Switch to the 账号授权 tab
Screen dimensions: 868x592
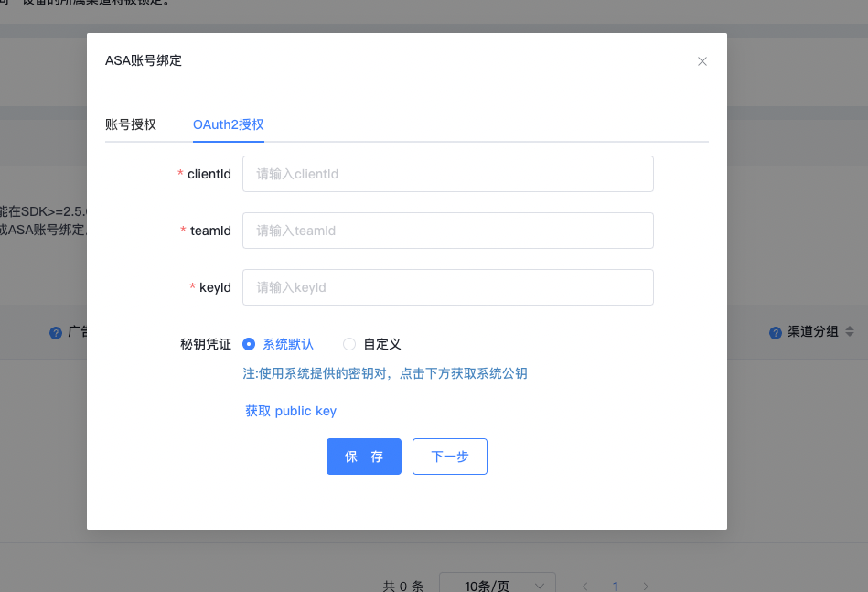[131, 124]
